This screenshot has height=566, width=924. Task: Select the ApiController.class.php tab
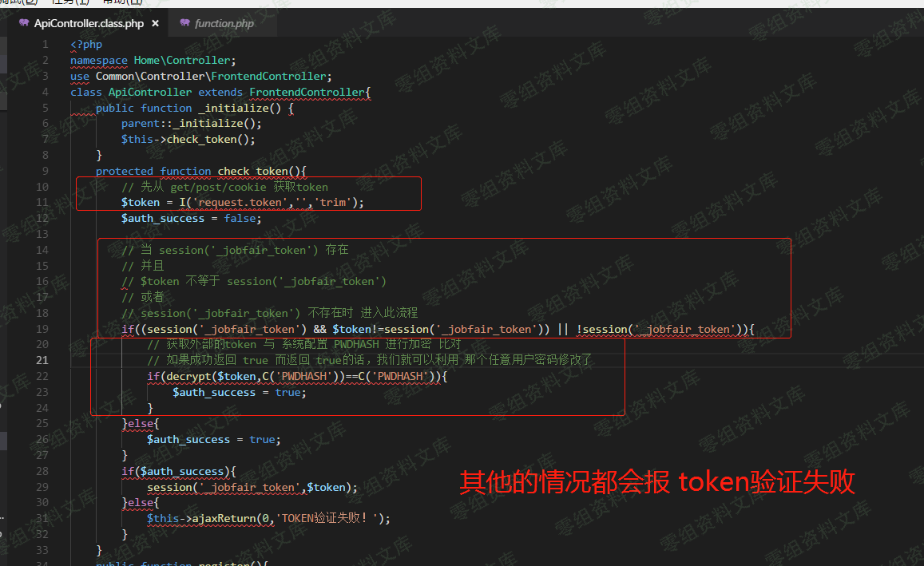[x=89, y=24]
